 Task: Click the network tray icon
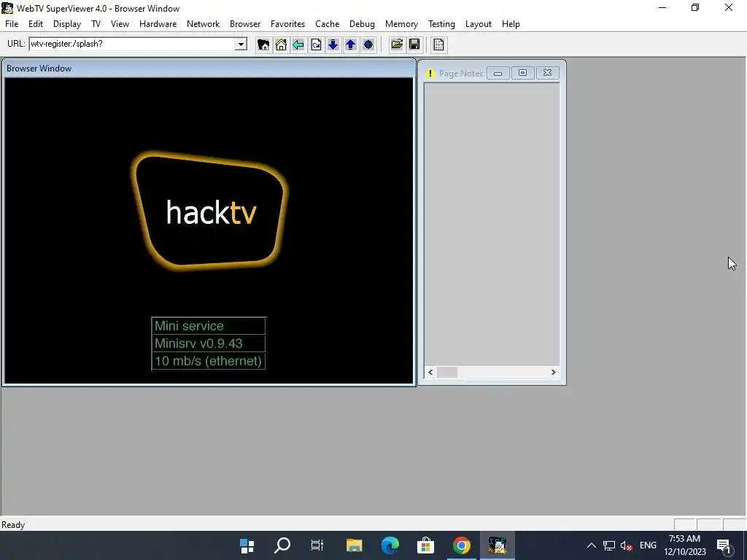[x=609, y=545]
